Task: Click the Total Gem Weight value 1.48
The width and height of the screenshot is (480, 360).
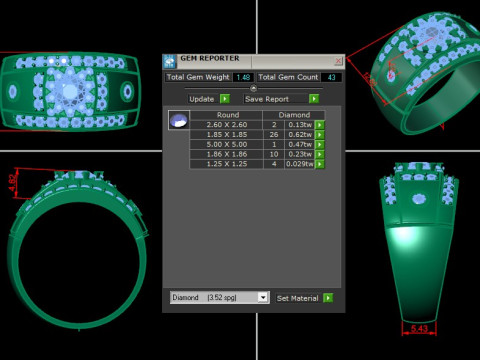Action: [x=243, y=77]
